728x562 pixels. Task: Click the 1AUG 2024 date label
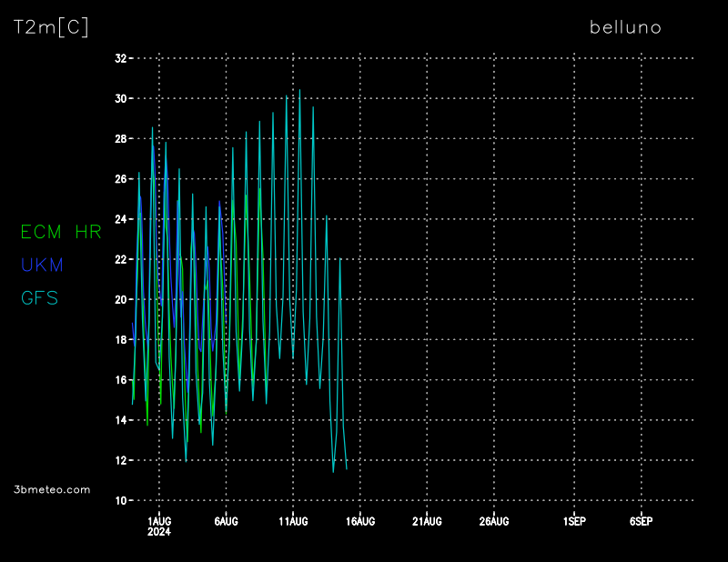point(159,526)
